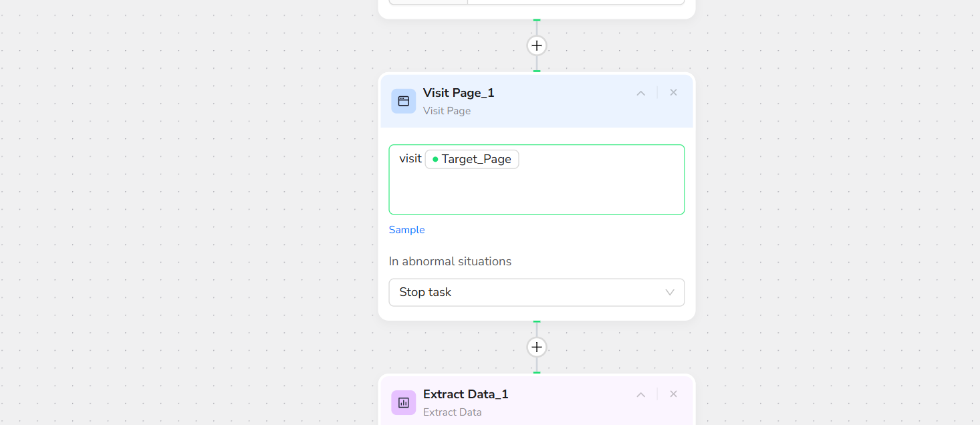
Task: Click the Visit Page_1 title text
Action: (459, 93)
